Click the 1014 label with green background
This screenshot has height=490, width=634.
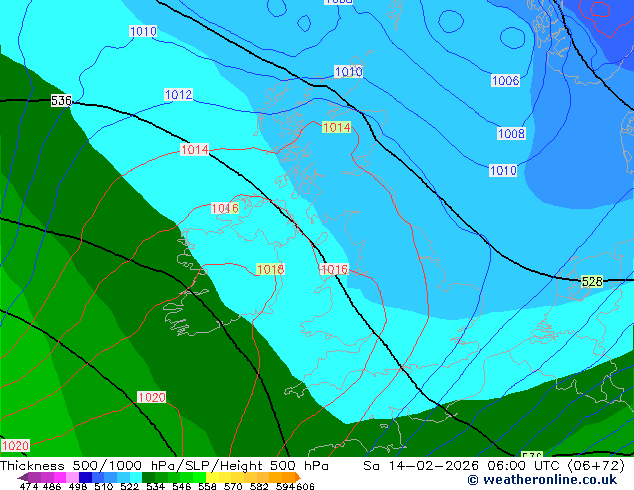(x=336, y=127)
